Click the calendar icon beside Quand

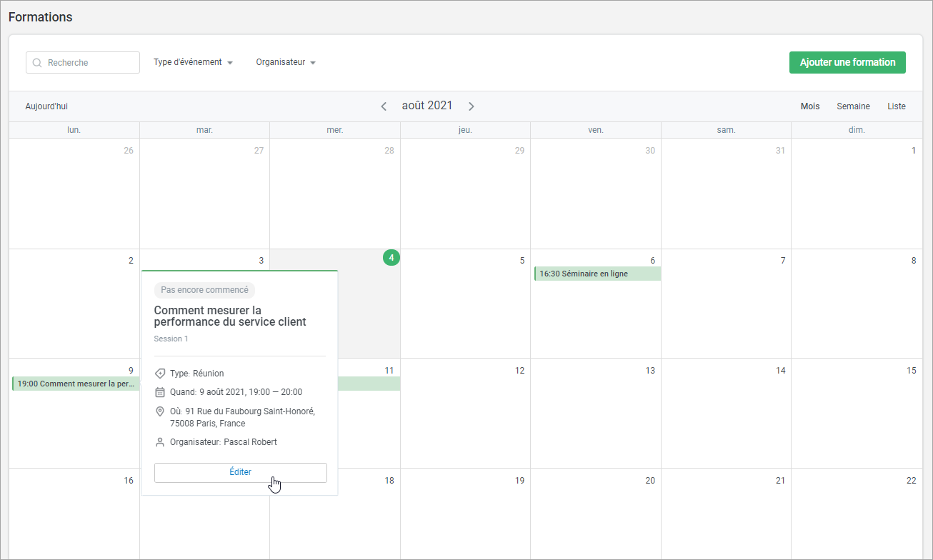(x=160, y=392)
